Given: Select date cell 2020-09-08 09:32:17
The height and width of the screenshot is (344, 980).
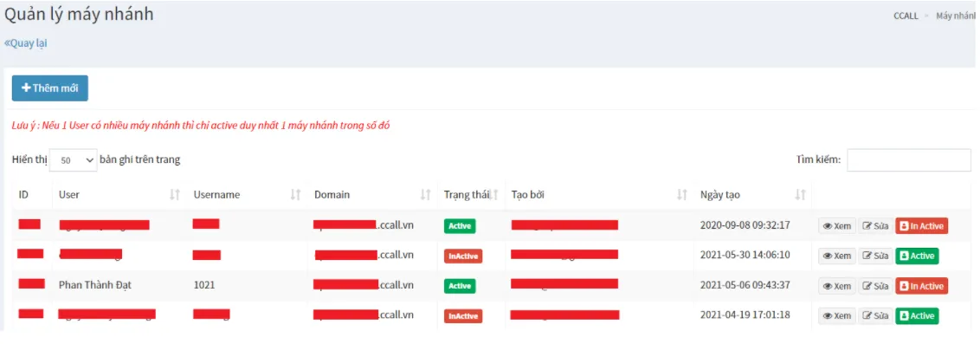Looking at the screenshot, I should tap(745, 225).
